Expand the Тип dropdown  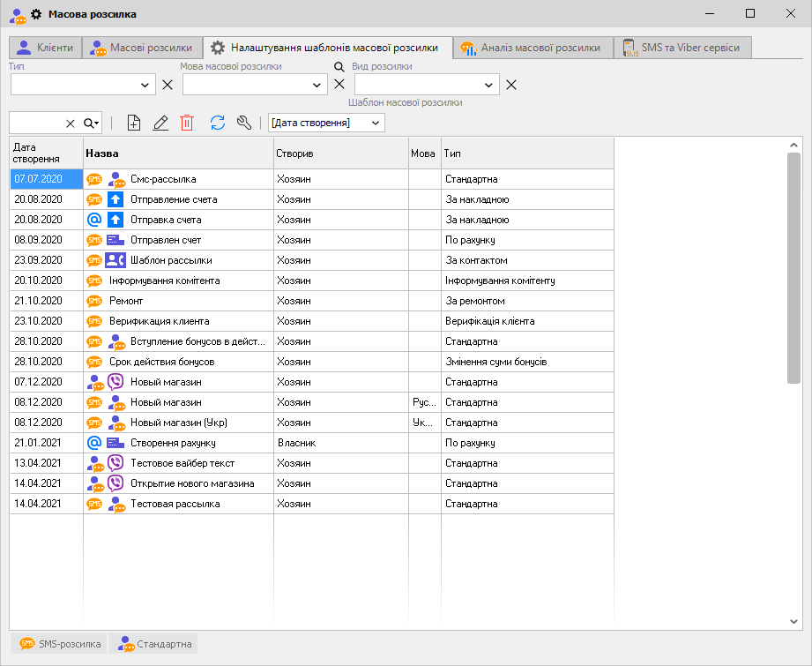pyautogui.click(x=145, y=85)
